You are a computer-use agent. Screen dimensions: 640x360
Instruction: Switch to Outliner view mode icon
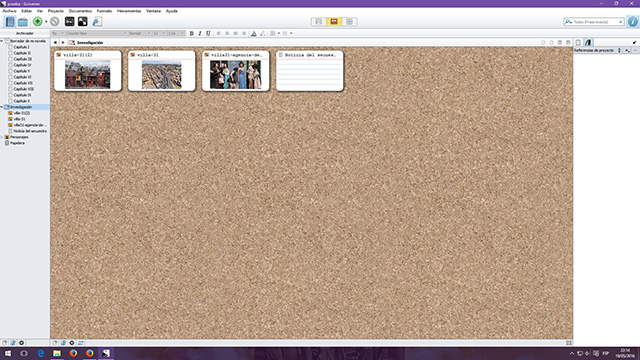click(x=349, y=22)
